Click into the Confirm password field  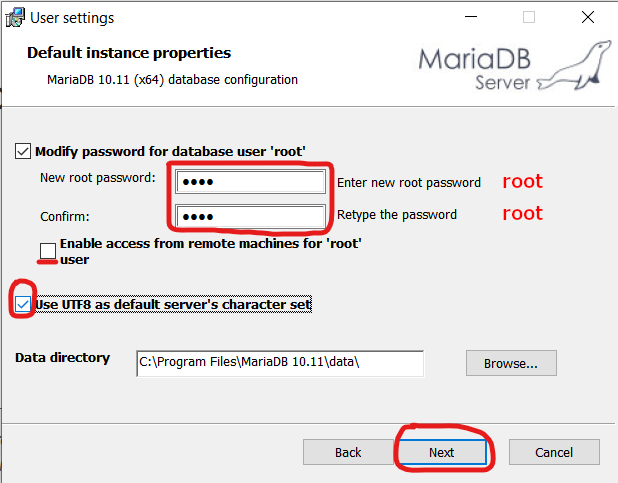point(250,216)
